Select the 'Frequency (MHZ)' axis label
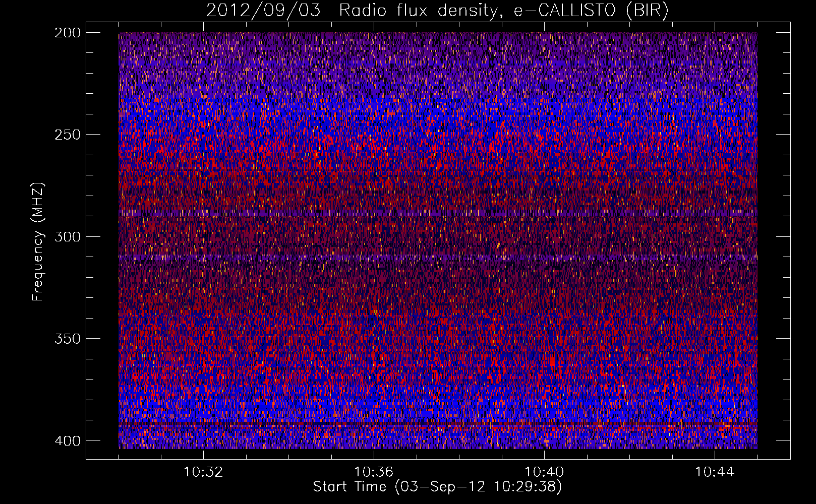 38,242
